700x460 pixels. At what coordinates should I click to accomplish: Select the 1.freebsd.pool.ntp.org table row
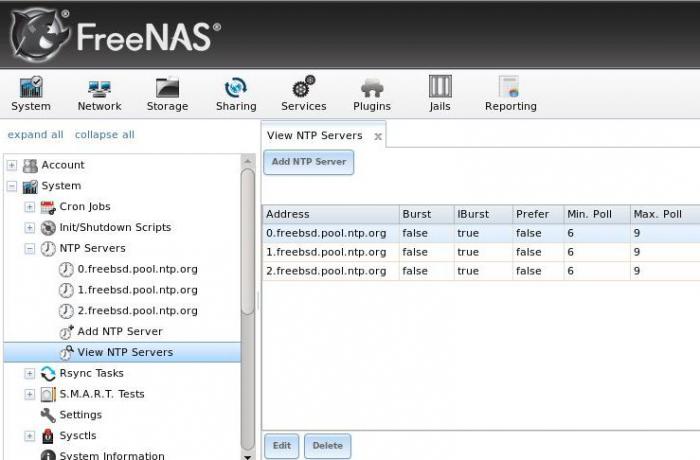click(x=481, y=252)
